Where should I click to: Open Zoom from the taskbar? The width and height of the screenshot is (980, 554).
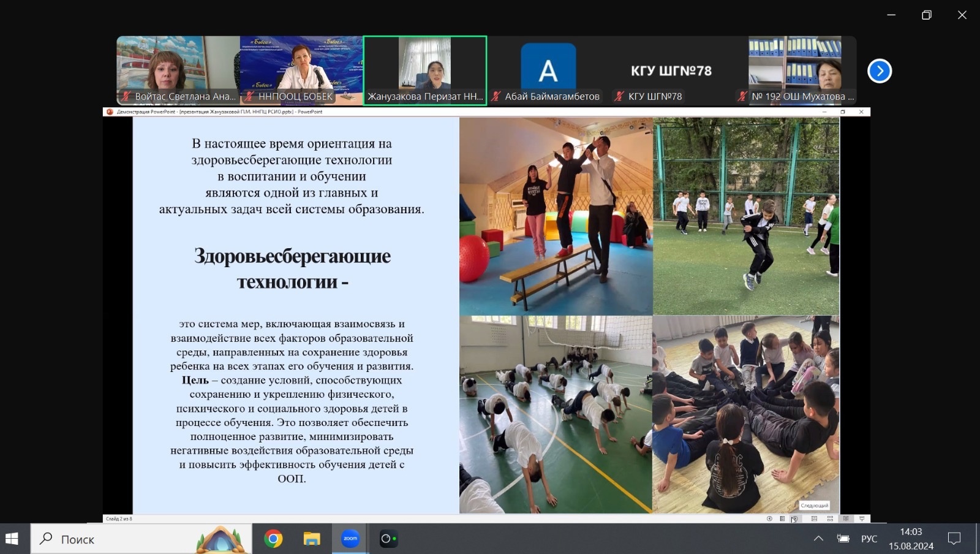[x=350, y=539]
